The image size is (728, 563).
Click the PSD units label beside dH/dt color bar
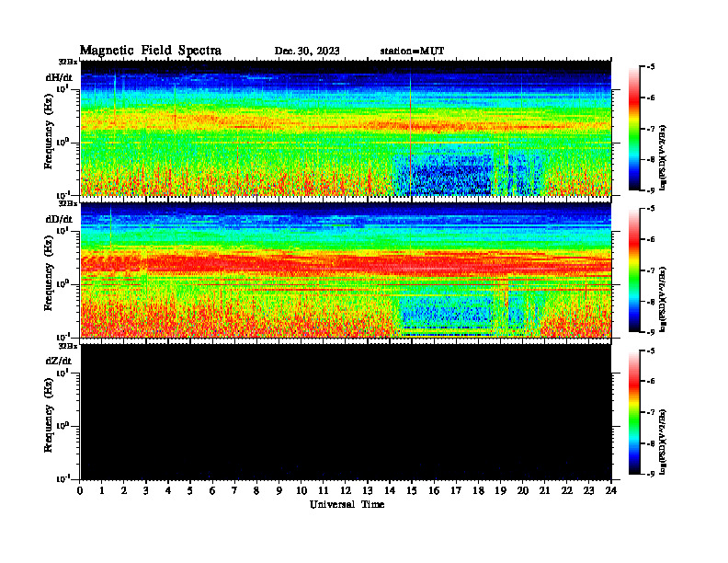click(x=663, y=157)
